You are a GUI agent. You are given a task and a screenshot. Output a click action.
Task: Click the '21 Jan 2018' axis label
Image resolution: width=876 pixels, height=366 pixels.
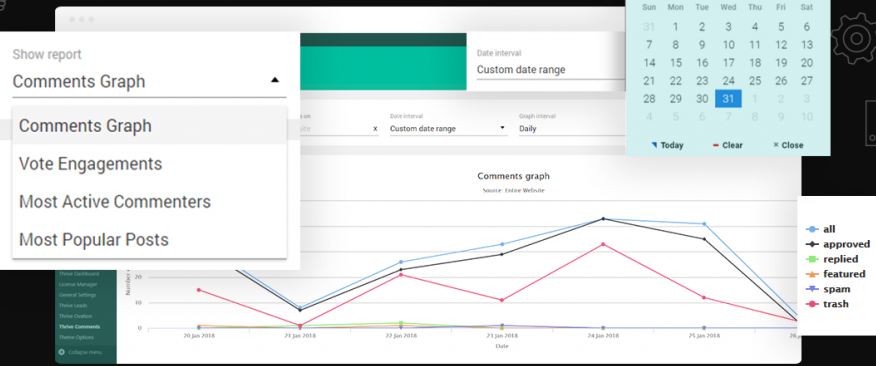point(299,336)
